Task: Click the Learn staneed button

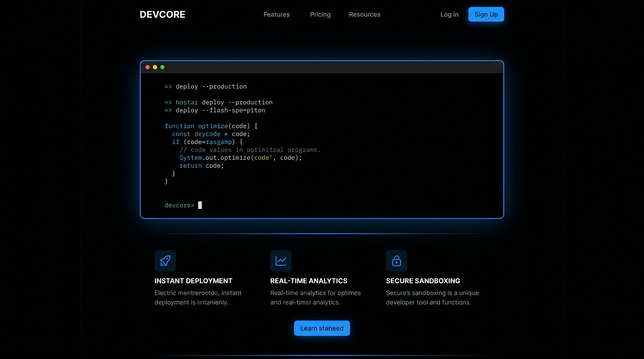Action: [322, 328]
